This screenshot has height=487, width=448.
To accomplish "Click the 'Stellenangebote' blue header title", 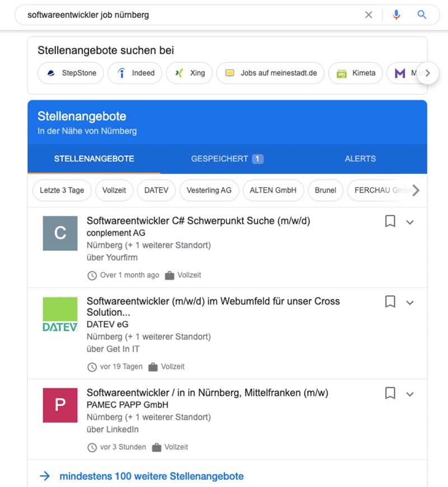I will tap(82, 116).
